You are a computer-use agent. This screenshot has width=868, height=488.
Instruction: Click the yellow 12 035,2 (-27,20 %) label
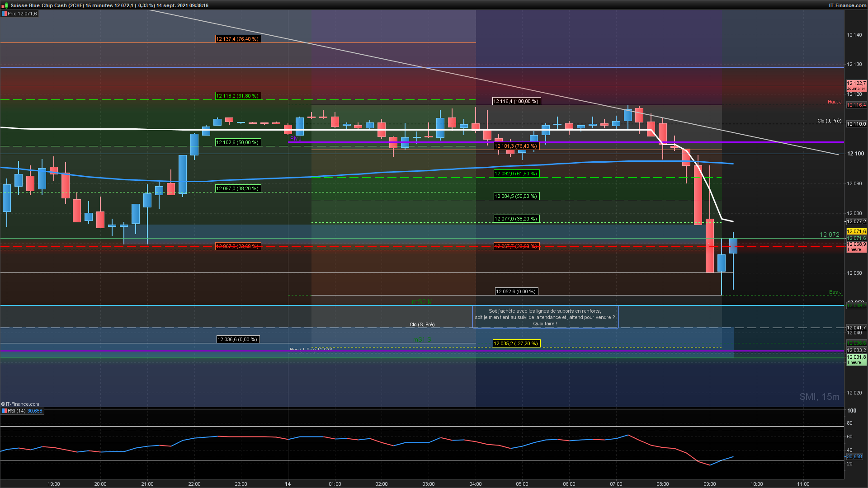[x=515, y=343]
